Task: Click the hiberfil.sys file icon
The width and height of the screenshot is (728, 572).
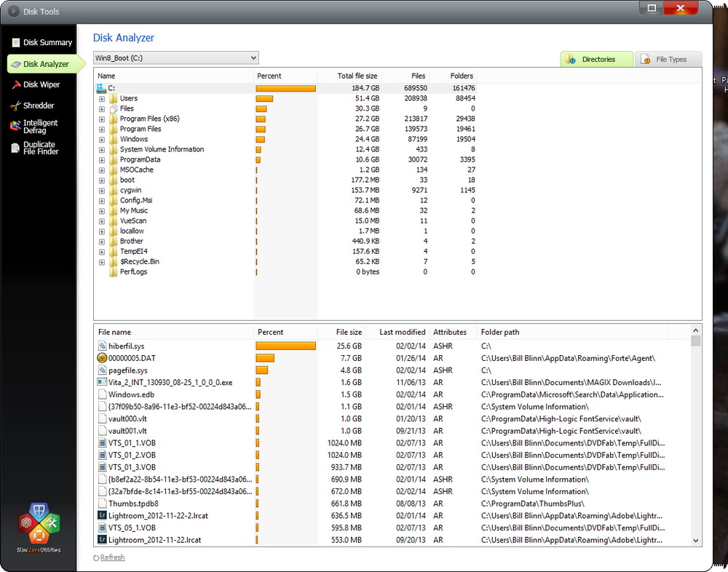Action: [x=102, y=346]
